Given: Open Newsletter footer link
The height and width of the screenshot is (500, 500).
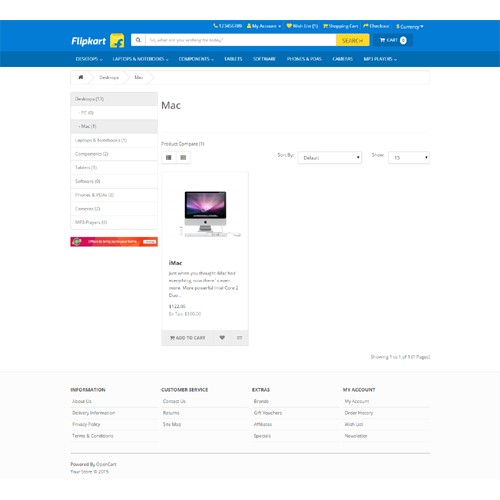Looking at the screenshot, I should 356,436.
